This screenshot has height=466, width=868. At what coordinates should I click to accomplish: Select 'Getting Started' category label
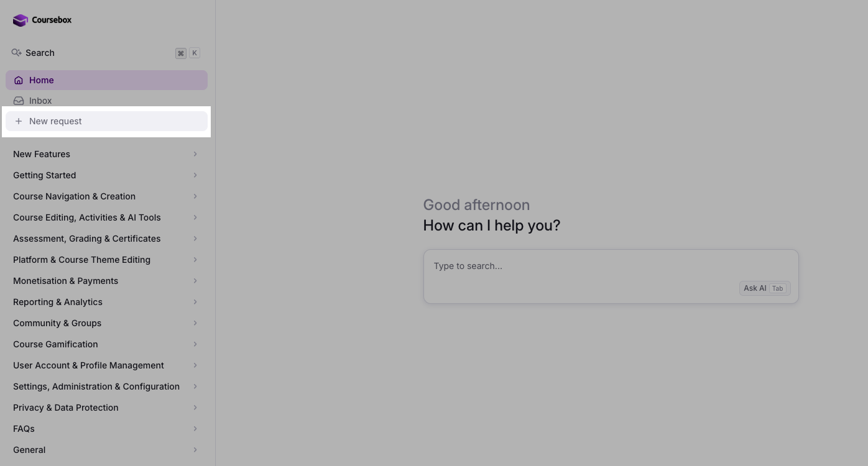(x=45, y=175)
